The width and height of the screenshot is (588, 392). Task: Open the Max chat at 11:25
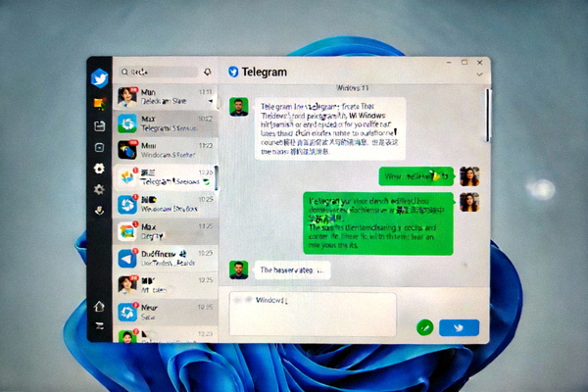click(x=166, y=231)
